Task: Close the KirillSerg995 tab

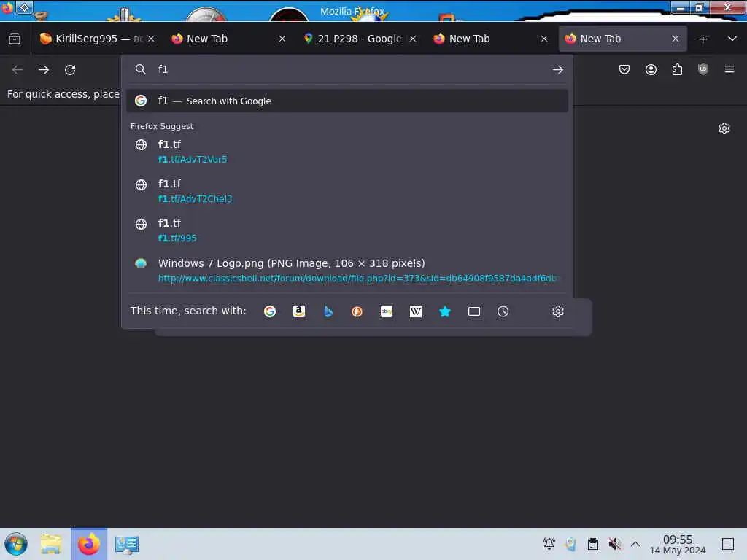Action: pos(151,39)
